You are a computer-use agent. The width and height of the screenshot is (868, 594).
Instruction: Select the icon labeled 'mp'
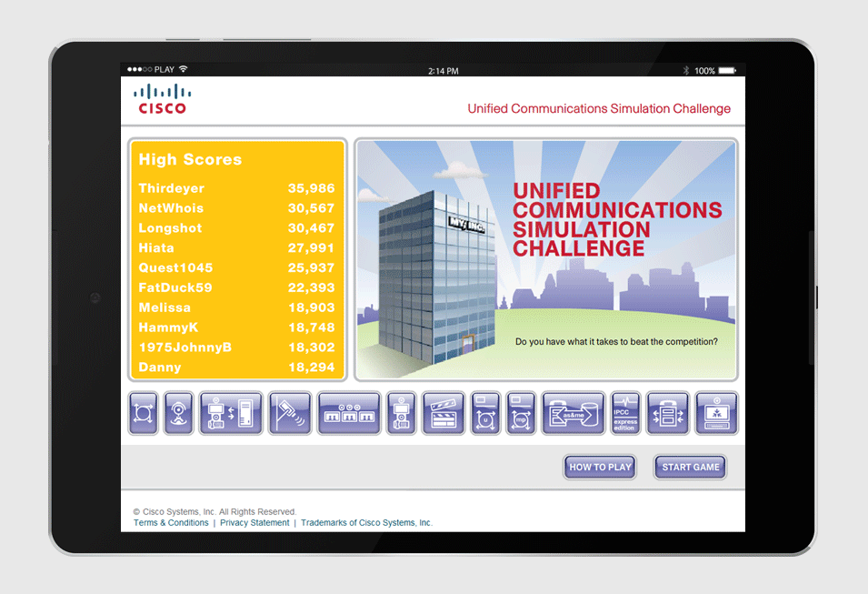[x=521, y=413]
